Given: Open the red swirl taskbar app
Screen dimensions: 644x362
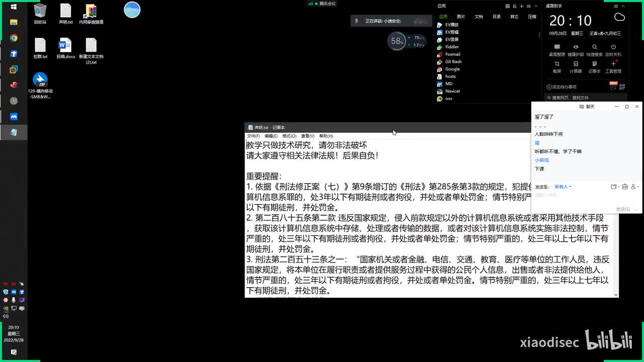Looking at the screenshot, I should (14, 85).
